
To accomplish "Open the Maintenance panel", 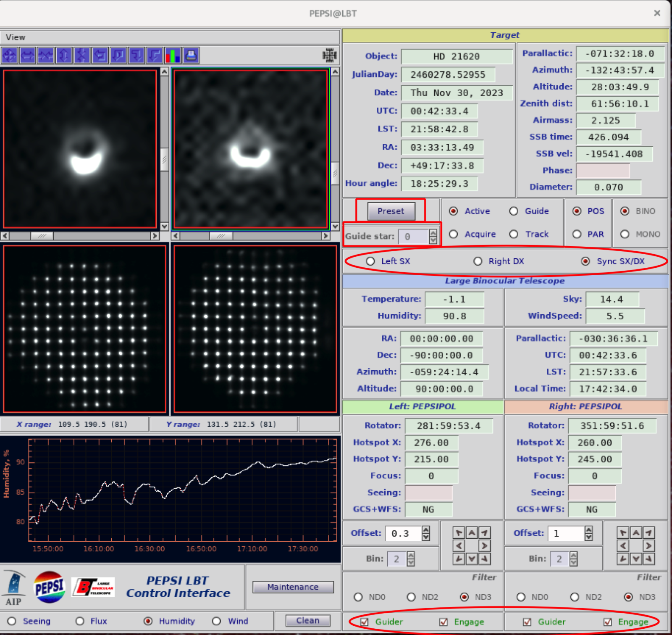I will pos(293,587).
